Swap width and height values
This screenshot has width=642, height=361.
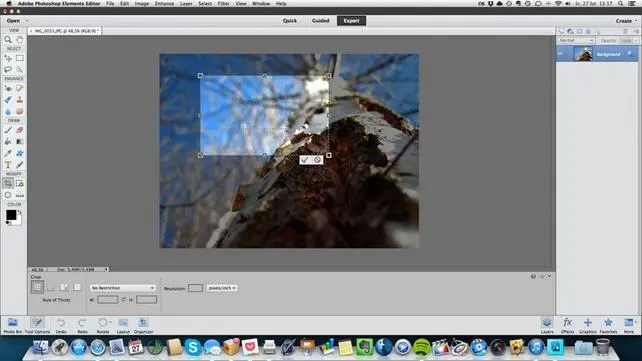click(x=124, y=300)
